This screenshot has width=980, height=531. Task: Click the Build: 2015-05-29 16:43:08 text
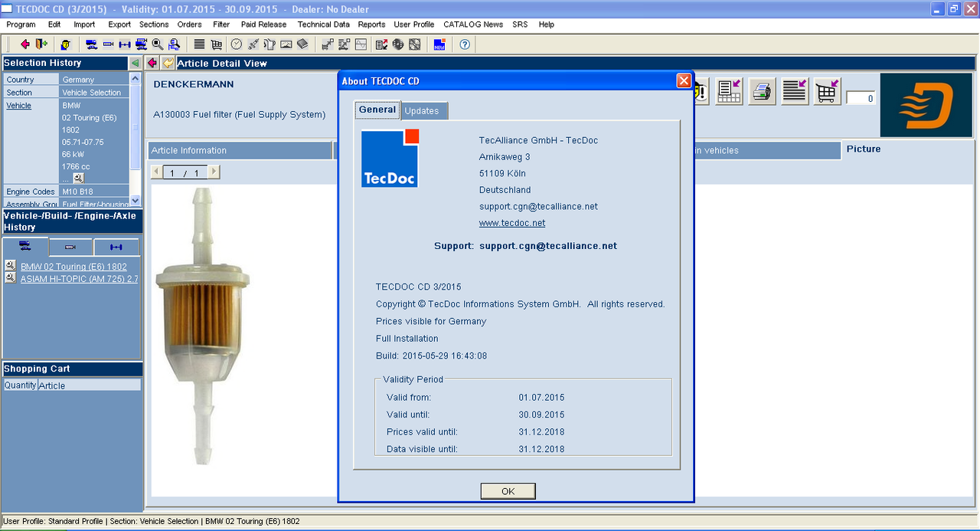[x=431, y=356]
